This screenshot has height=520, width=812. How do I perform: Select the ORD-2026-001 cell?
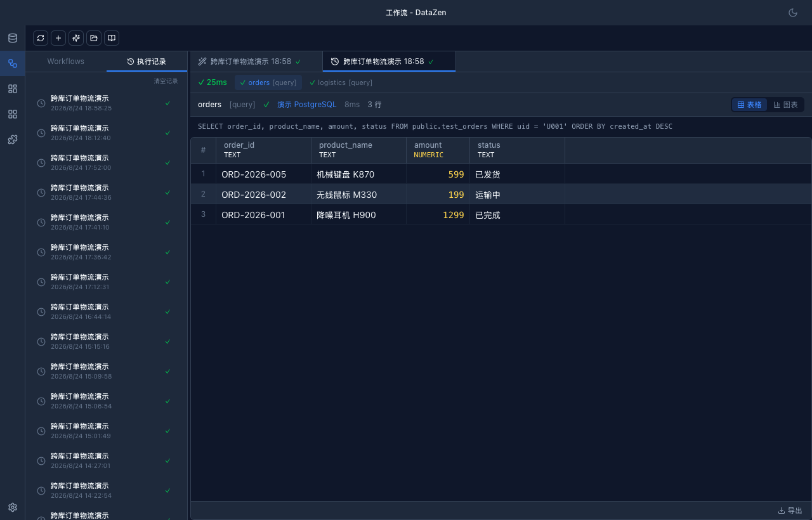(x=263, y=214)
